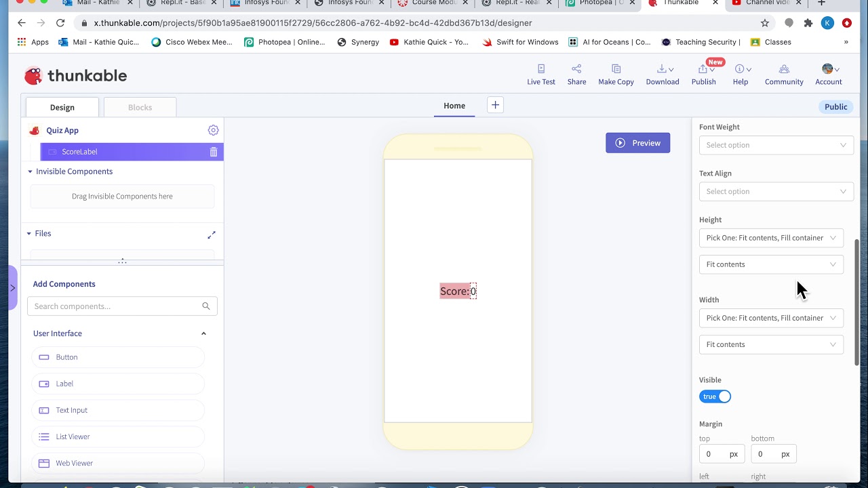Open Live Test in the toolbar
This screenshot has height=488, width=868.
540,75
